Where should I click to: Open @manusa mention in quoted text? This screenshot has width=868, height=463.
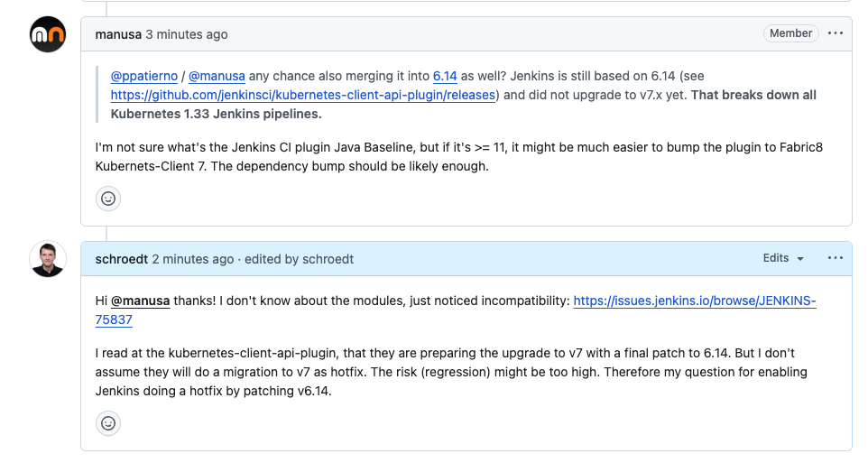(x=217, y=76)
